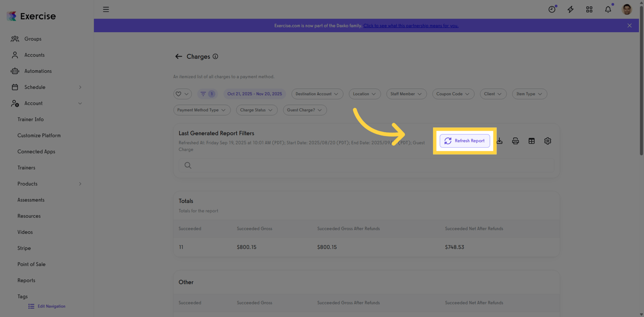The width and height of the screenshot is (644, 317).
Task: Open the notifications bell
Action: click(x=608, y=9)
